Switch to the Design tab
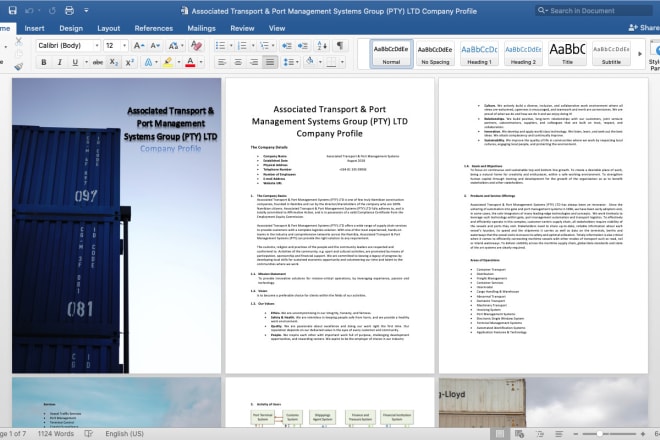This screenshot has height=440, width=660. (x=71, y=28)
